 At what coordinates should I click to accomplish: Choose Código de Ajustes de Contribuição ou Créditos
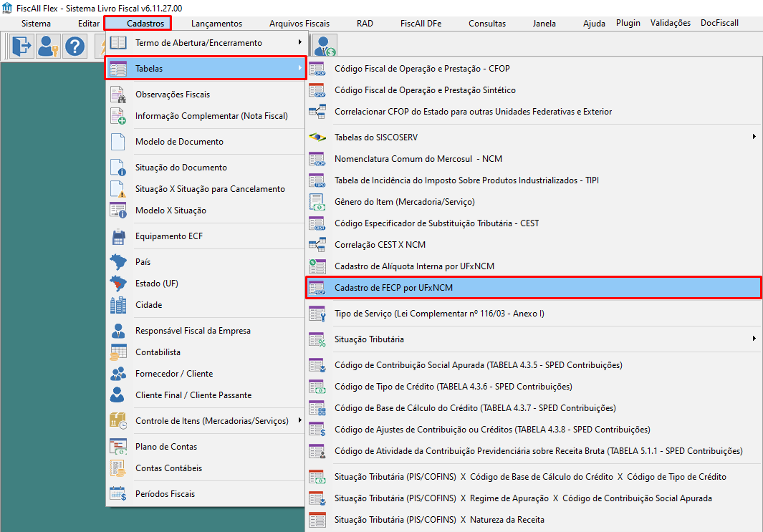coord(533,430)
